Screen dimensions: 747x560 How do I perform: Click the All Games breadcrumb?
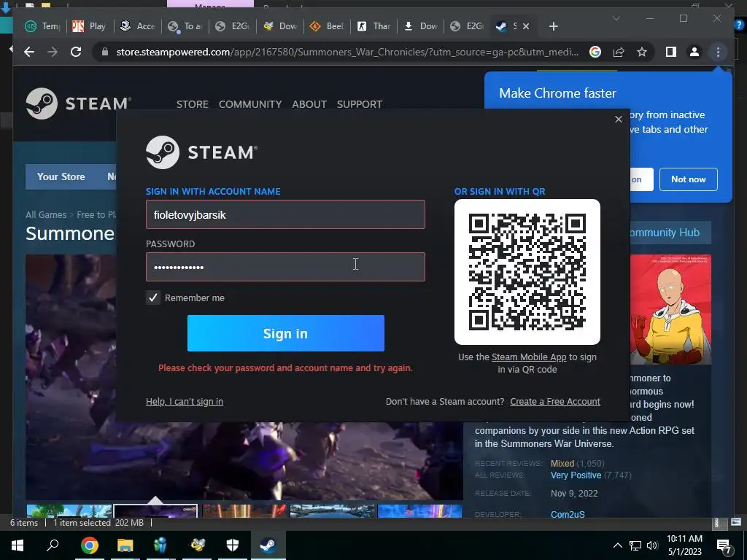pyautogui.click(x=46, y=215)
